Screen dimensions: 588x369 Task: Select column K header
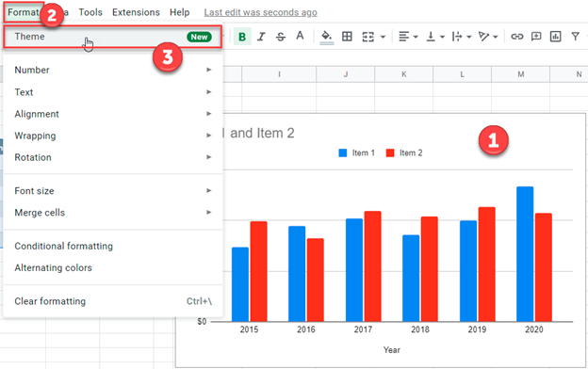404,74
